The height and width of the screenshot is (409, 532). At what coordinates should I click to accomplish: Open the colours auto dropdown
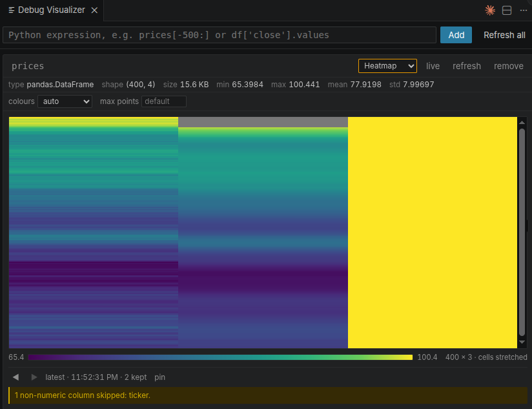click(x=65, y=101)
